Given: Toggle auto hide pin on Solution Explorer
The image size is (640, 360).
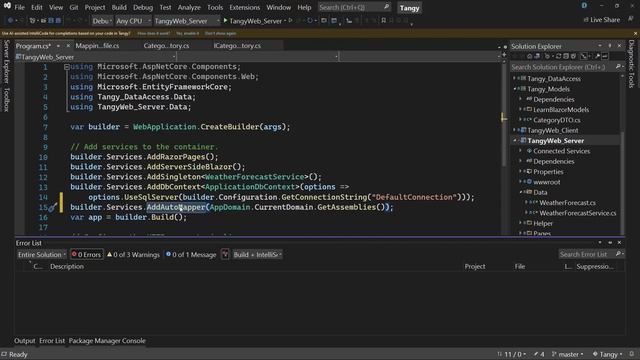Looking at the screenshot, I should pyautogui.click(x=610, y=46).
